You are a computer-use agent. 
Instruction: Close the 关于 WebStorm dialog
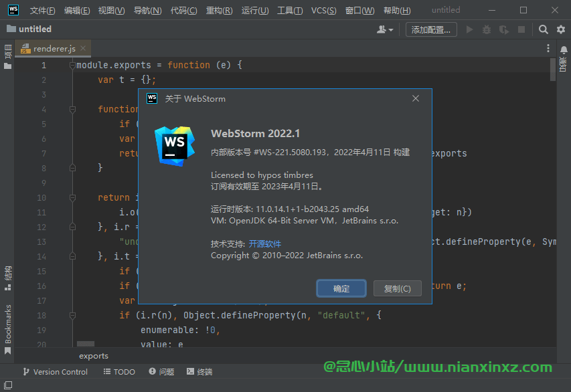pos(416,98)
